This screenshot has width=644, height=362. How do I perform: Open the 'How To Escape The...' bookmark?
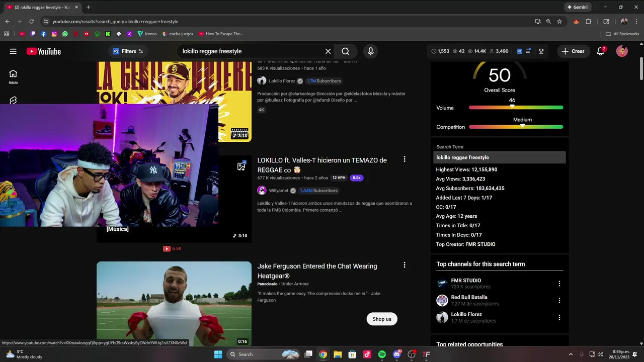[221, 34]
